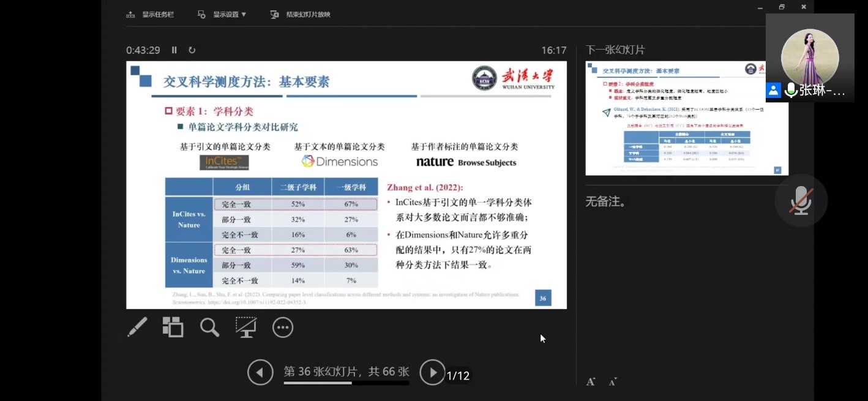
Task: Restart the presentation timer
Action: 192,50
